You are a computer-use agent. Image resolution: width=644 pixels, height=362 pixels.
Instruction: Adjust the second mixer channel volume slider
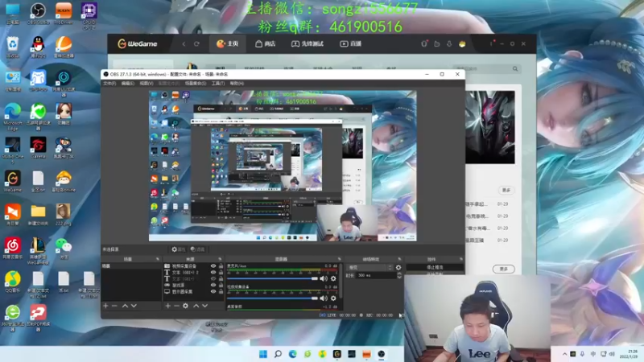tap(273, 298)
